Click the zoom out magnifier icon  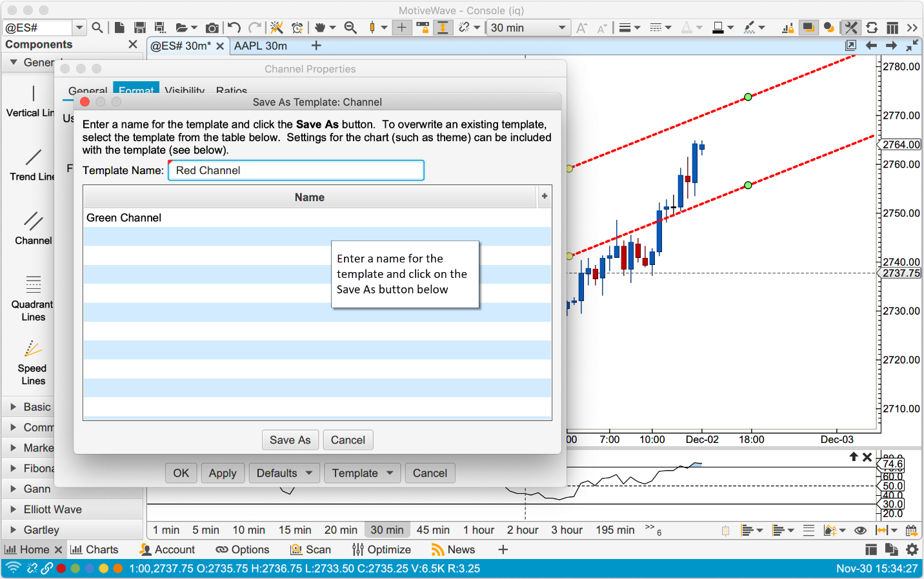pos(350,28)
